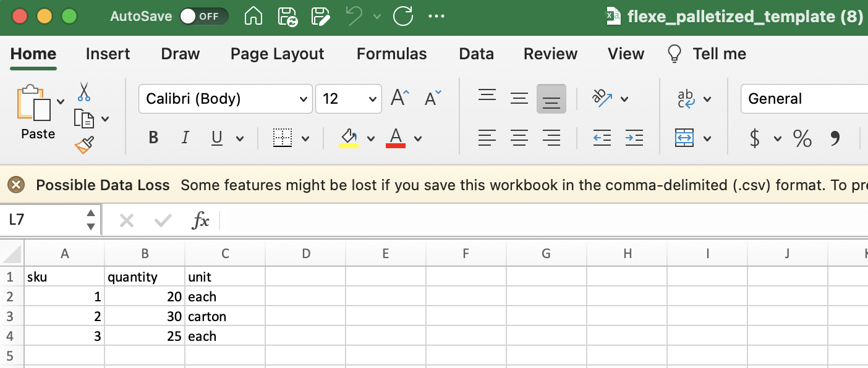Switch to the Insert ribbon tab

click(x=108, y=54)
